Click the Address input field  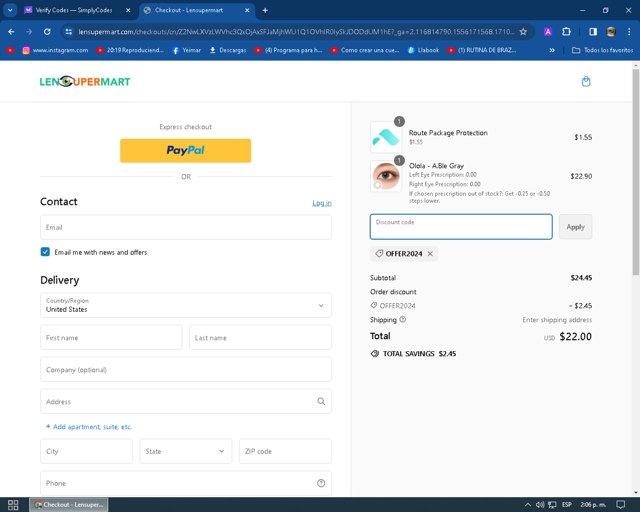click(186, 401)
